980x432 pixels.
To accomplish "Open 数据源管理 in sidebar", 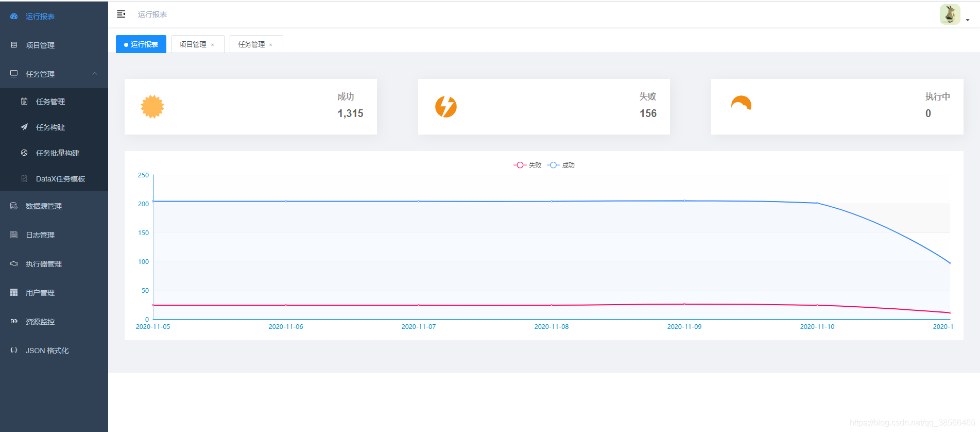I will click(x=43, y=206).
